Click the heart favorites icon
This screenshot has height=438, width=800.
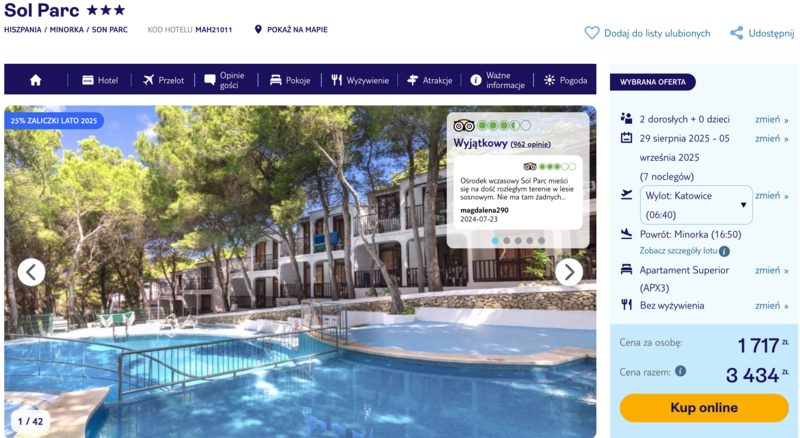pyautogui.click(x=592, y=33)
